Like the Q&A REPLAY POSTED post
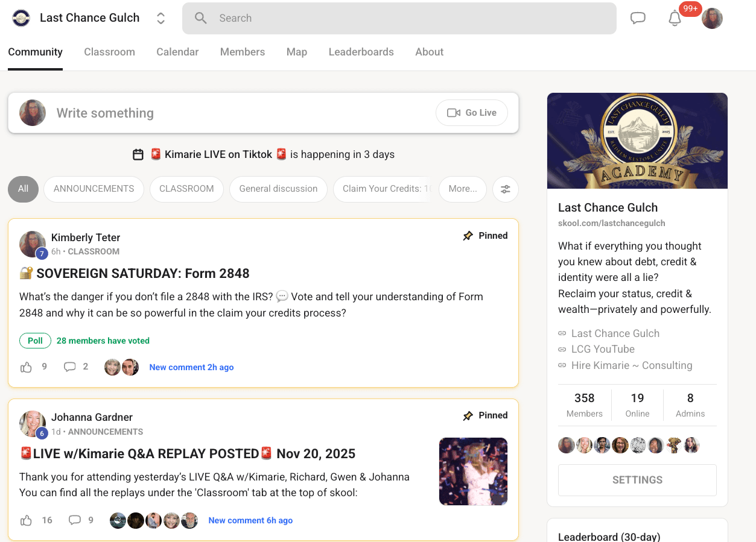The image size is (756, 542). [26, 520]
